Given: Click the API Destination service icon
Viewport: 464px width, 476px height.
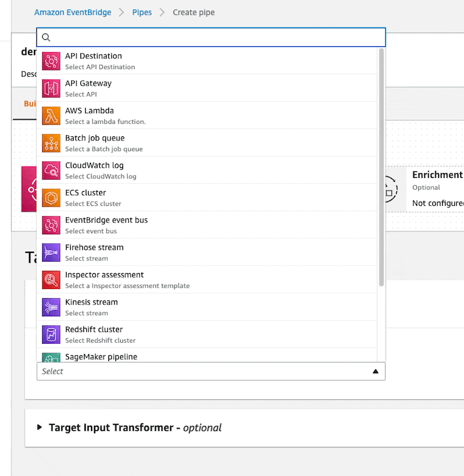Looking at the screenshot, I should pos(51,61).
